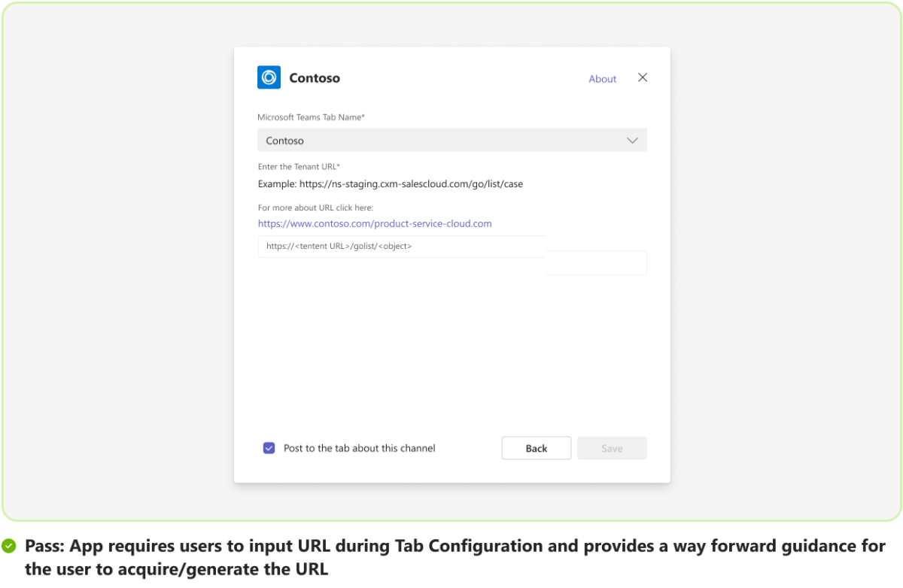Open the Microsoft Teams Tab Name dropdown
This screenshot has height=588, width=903.
tap(451, 140)
